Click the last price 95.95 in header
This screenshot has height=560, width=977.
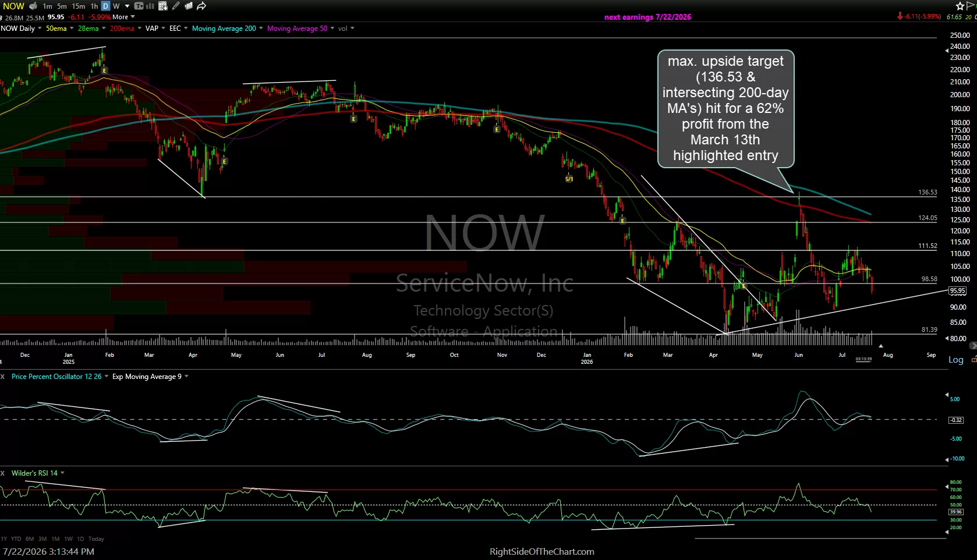pyautogui.click(x=56, y=17)
